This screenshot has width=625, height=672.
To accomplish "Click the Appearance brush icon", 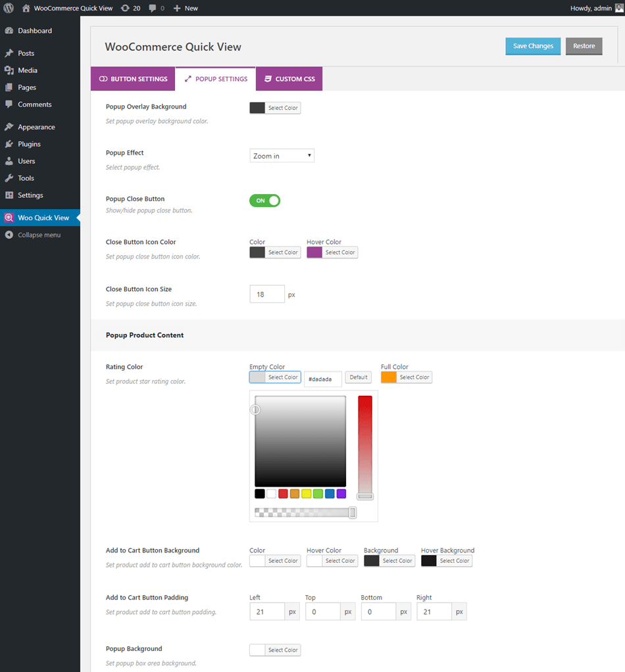I will (9, 127).
